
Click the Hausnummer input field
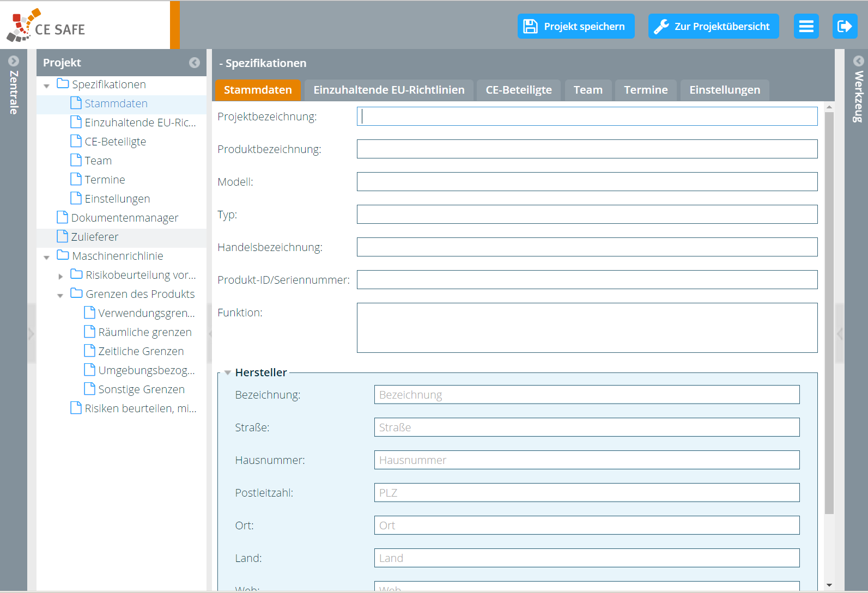(587, 460)
